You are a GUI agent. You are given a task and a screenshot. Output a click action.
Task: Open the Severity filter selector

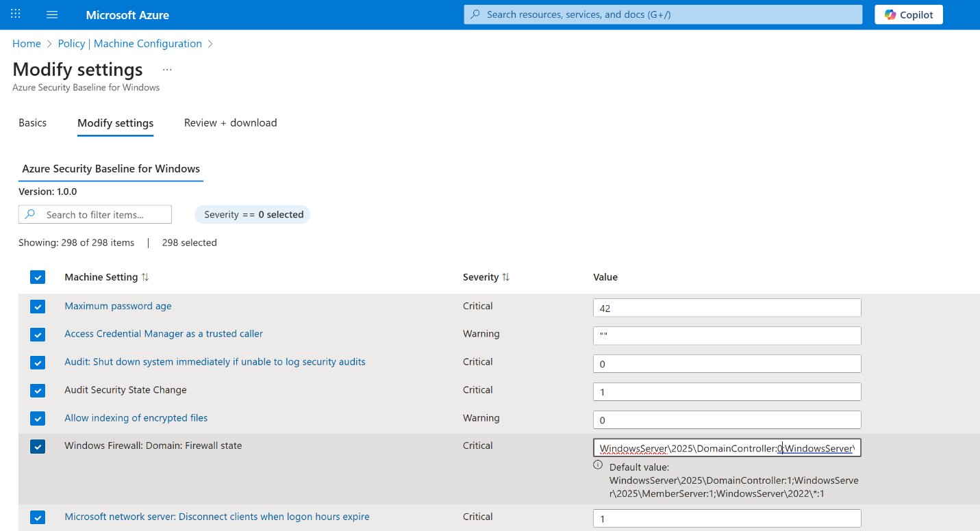[252, 214]
